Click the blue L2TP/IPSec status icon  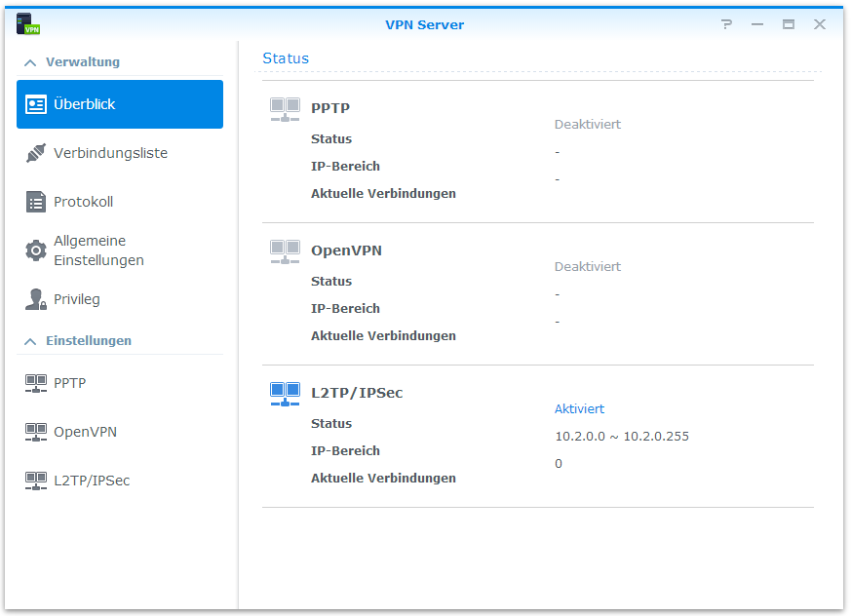(285, 394)
